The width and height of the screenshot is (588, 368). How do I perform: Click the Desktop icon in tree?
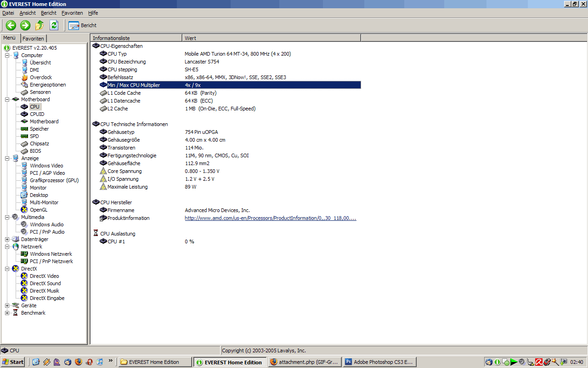click(24, 195)
